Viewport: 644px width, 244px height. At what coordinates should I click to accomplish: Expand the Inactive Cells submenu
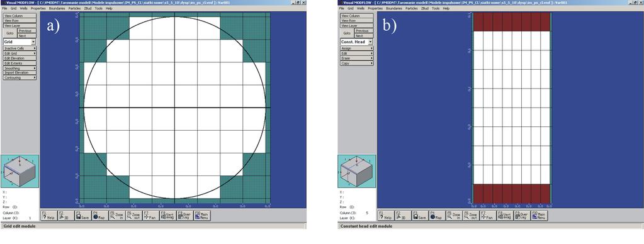[x=20, y=48]
